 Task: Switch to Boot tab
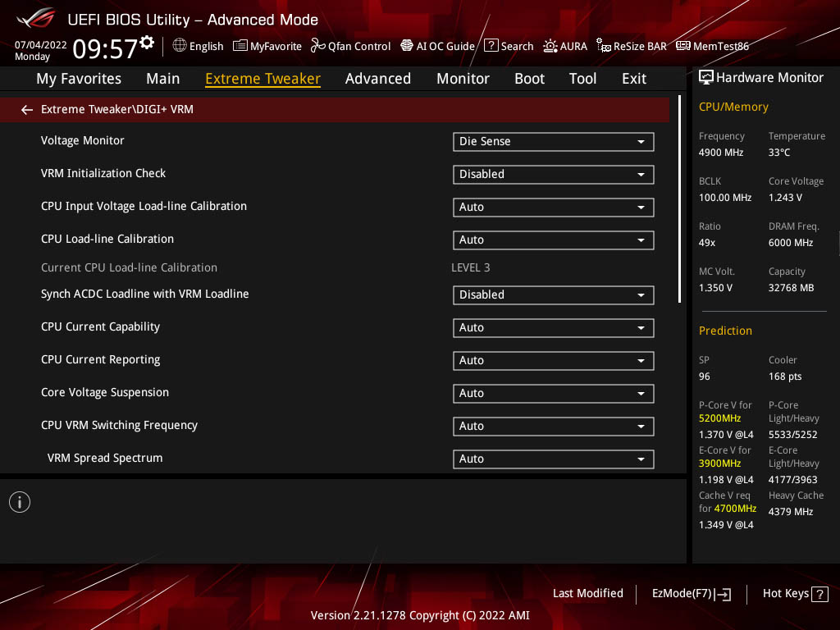(x=529, y=79)
